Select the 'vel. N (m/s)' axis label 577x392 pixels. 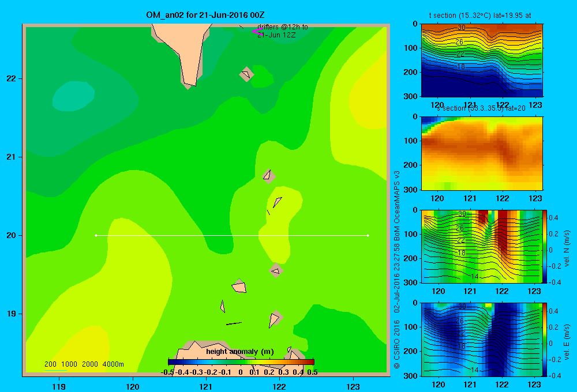point(567,248)
